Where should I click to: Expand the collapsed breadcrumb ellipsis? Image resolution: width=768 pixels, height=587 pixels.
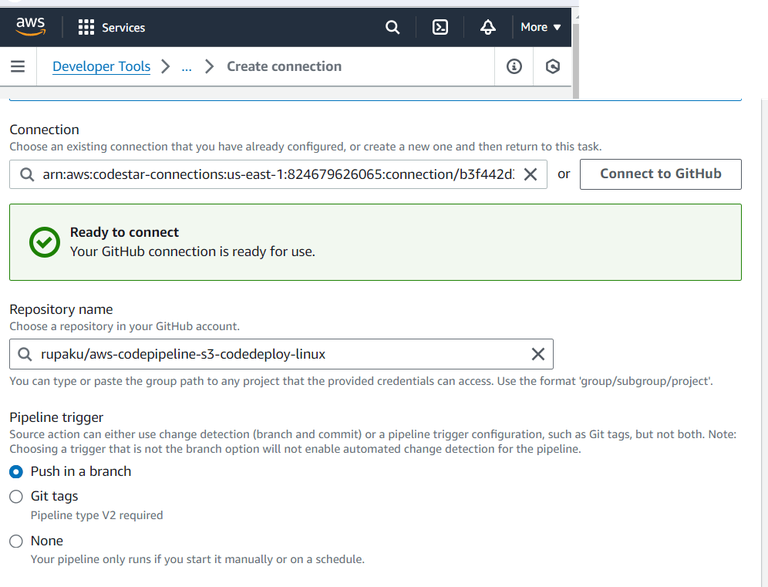(x=186, y=67)
